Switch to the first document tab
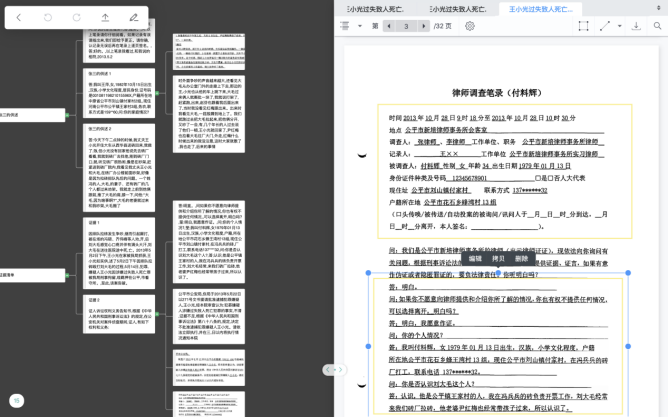The image size is (668, 417). coord(375,9)
